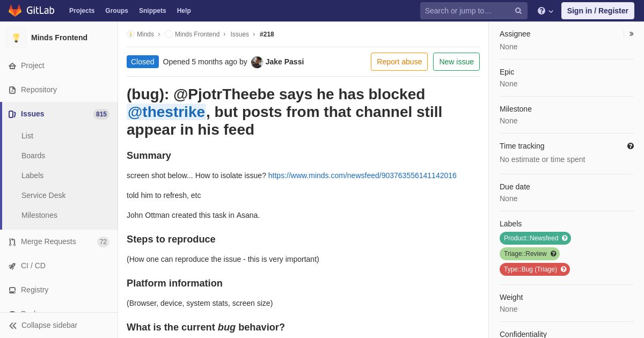Image resolution: width=644 pixels, height=338 pixels.
Task: Open the Merge Requests sidebar item
Action: click(59, 241)
